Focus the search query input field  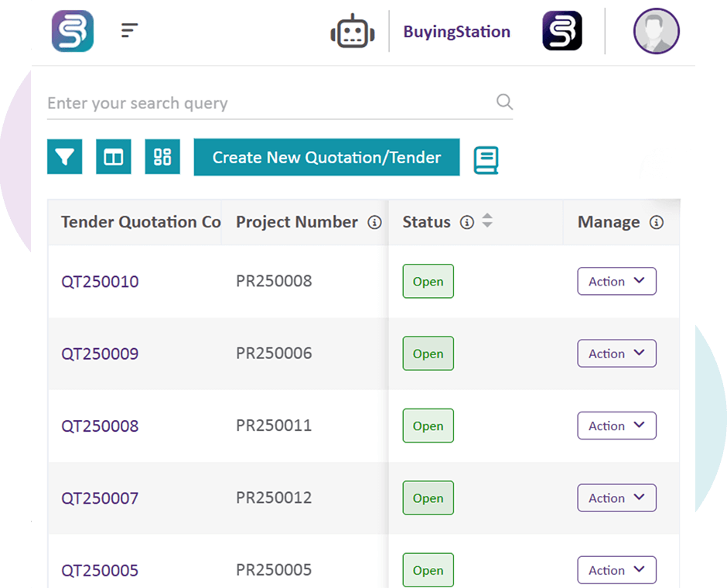[263, 103]
